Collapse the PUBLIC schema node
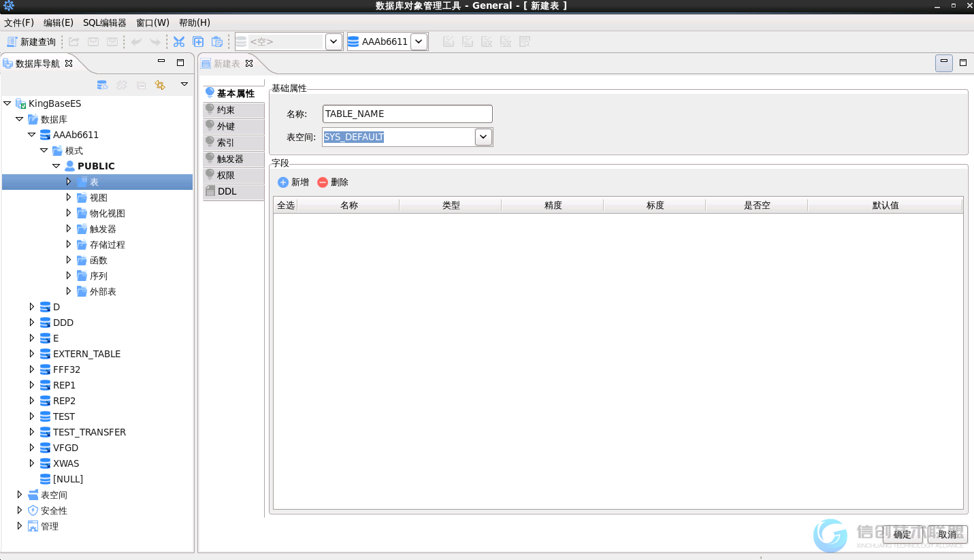 pyautogui.click(x=56, y=166)
